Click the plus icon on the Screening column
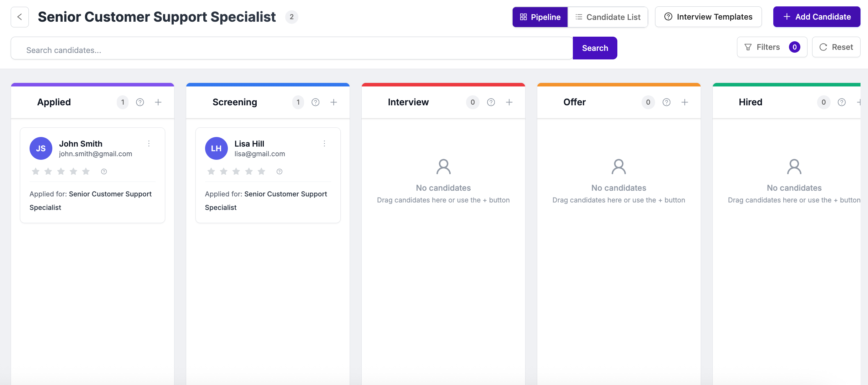 (334, 102)
